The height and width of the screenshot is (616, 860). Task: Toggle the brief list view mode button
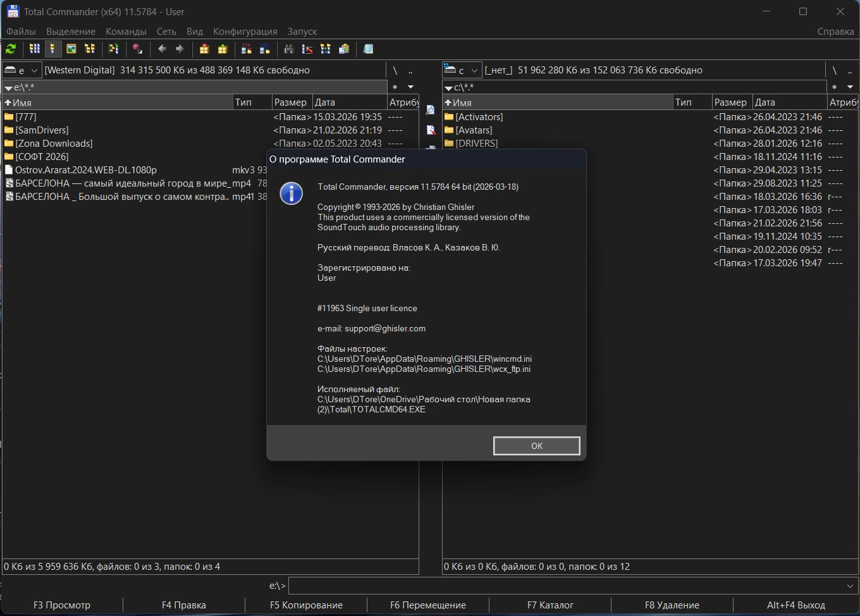[35, 49]
